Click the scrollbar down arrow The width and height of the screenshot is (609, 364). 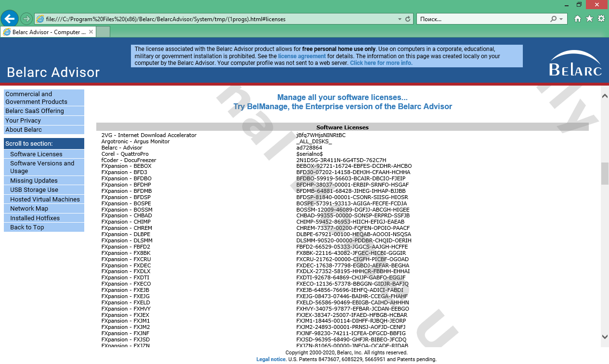coord(605,337)
